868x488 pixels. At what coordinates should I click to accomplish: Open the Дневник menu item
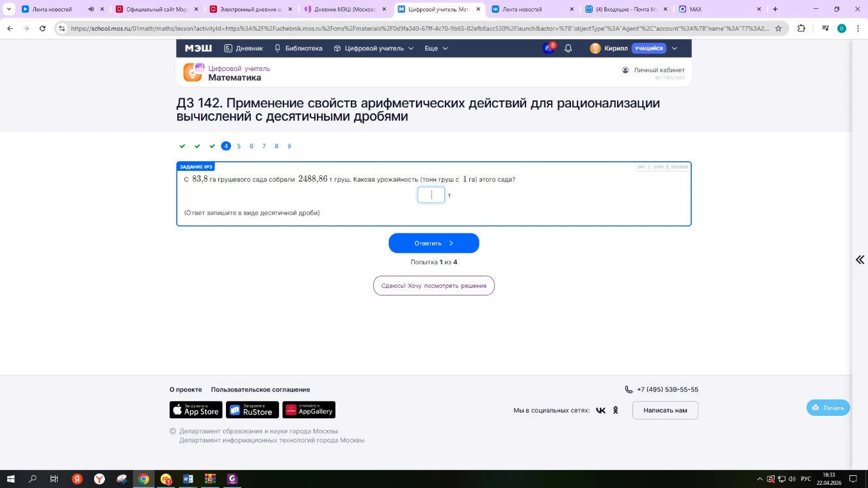(x=243, y=49)
